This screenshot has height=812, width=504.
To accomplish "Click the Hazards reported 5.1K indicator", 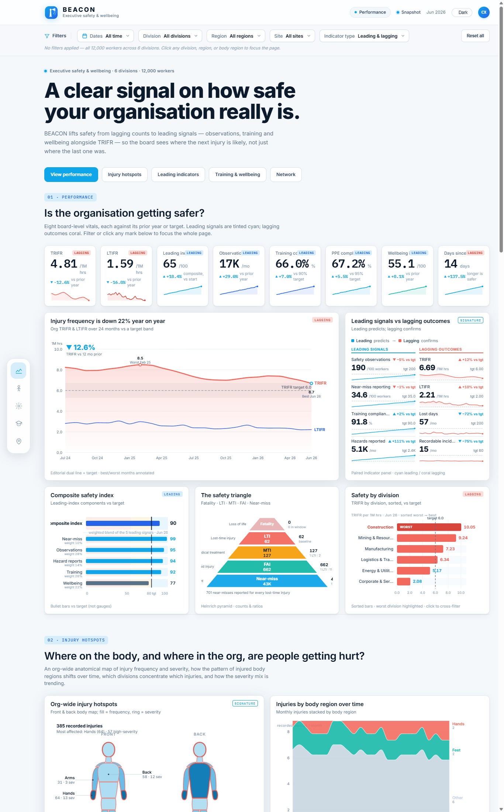I will pos(383,451).
